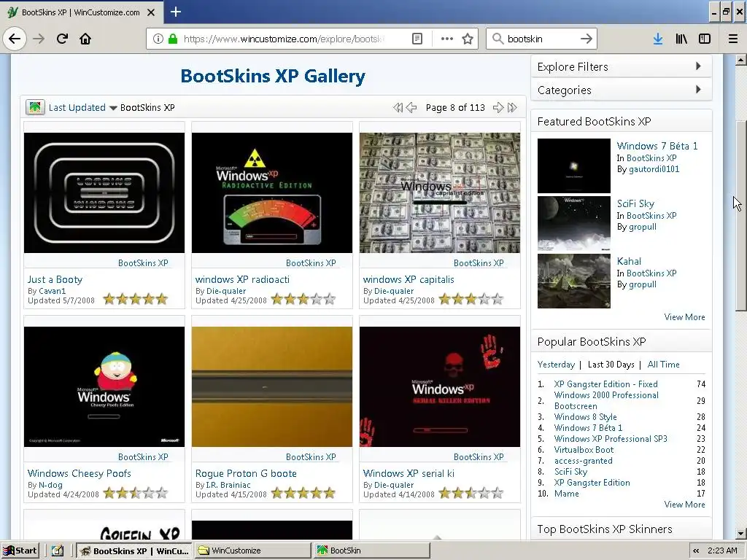Open the Cheesy Poofs Cartman thumbnail
The image size is (747, 560).
(104, 386)
